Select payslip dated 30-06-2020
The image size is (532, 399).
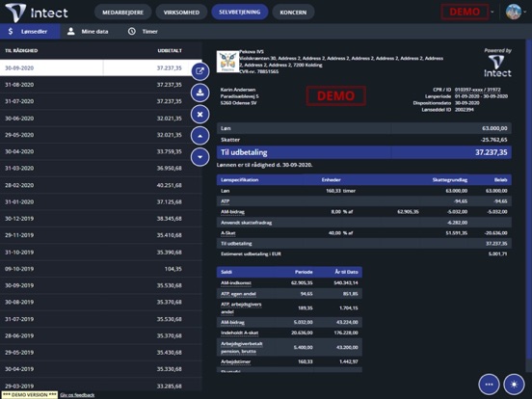click(101, 119)
